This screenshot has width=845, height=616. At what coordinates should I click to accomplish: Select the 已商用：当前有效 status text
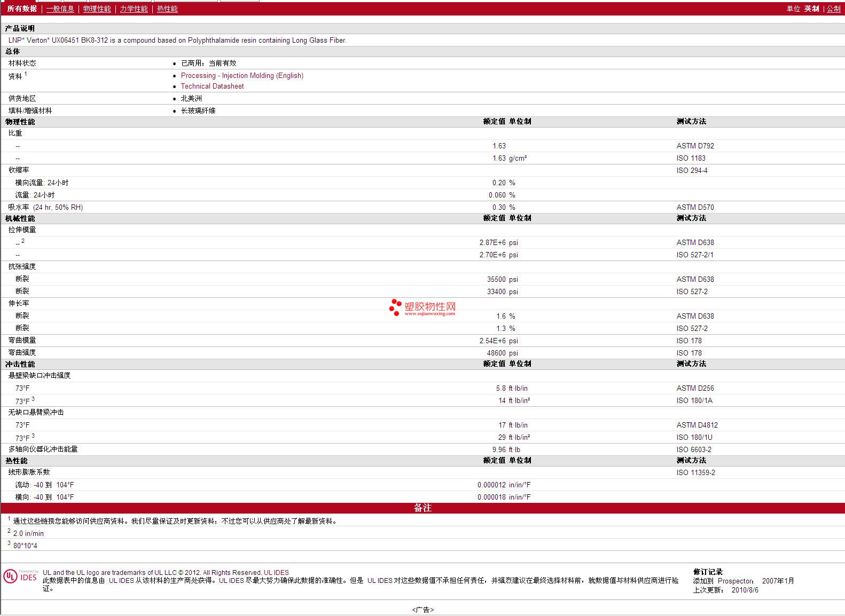pos(208,63)
